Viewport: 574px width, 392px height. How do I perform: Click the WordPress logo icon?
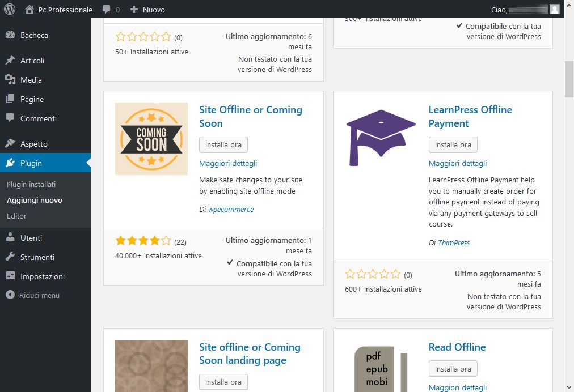(10, 9)
